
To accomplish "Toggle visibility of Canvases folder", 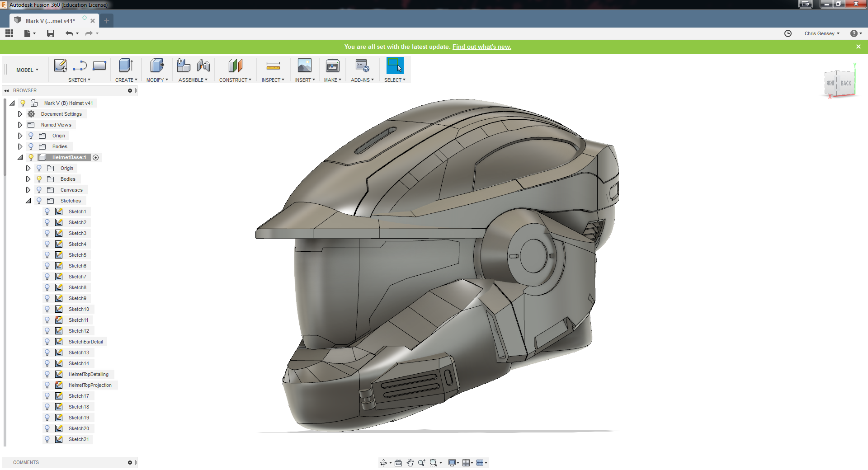I will tap(39, 190).
